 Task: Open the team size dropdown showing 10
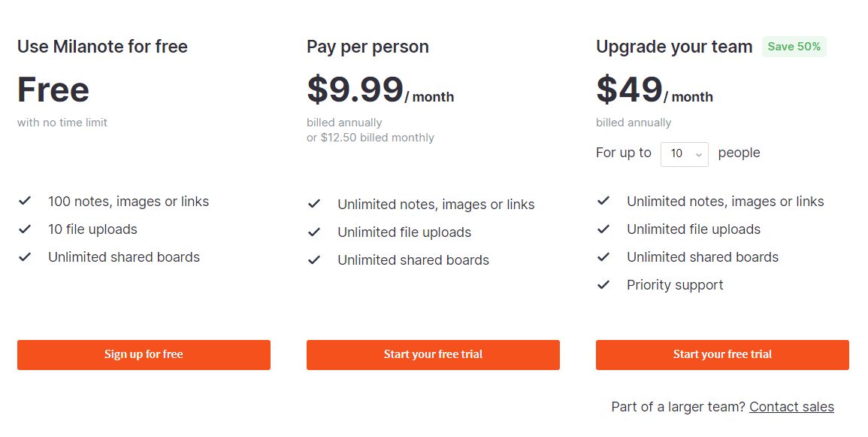684,153
